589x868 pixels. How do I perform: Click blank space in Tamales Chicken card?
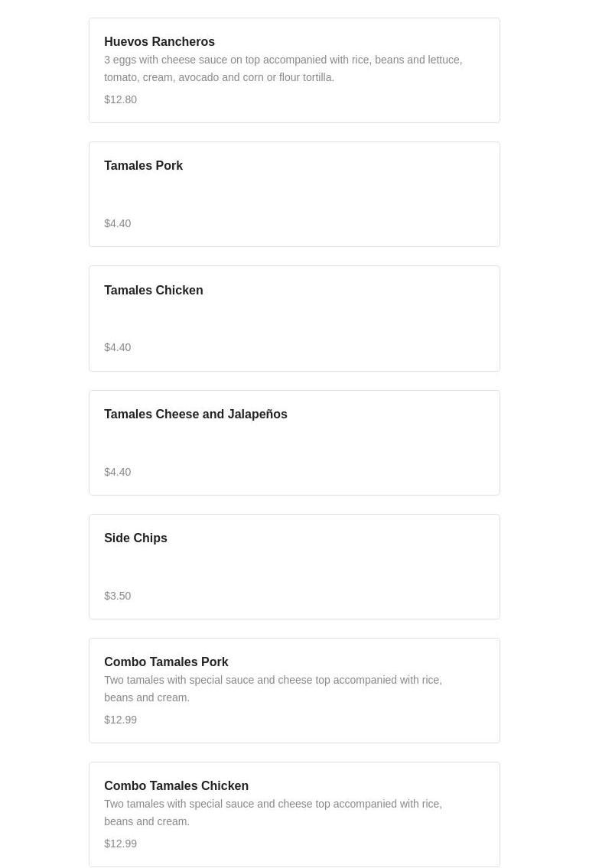(344, 321)
